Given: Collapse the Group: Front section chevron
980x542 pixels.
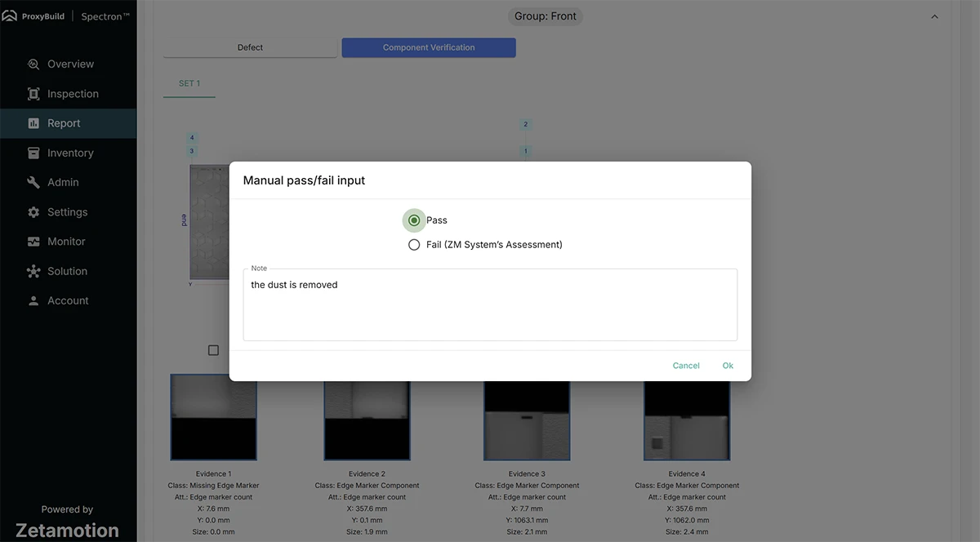Looking at the screenshot, I should click(935, 16).
